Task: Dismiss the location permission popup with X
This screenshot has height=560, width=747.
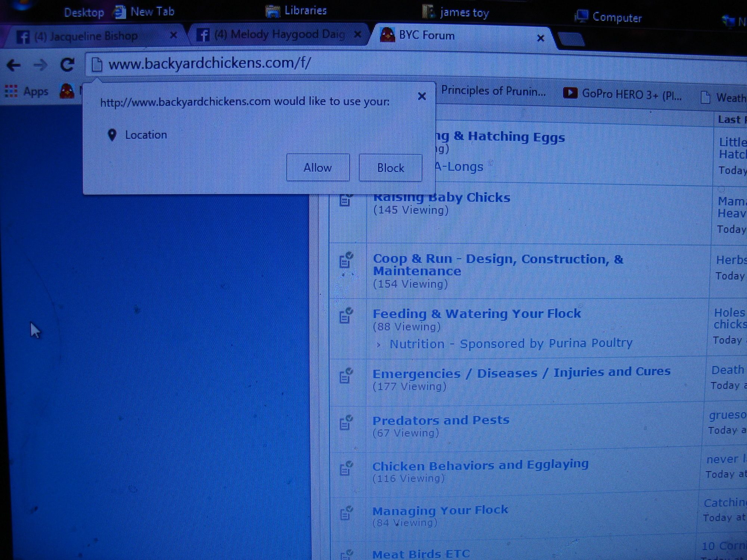Action: coord(422,96)
